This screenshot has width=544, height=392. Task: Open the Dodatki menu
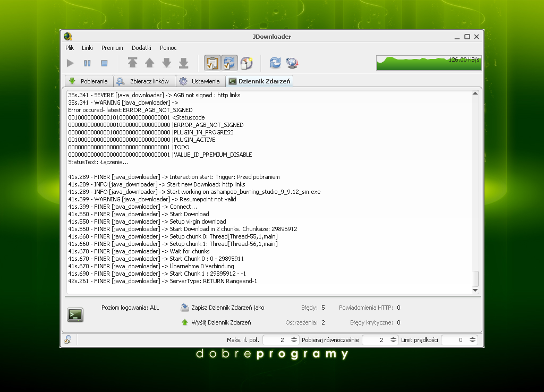(141, 48)
